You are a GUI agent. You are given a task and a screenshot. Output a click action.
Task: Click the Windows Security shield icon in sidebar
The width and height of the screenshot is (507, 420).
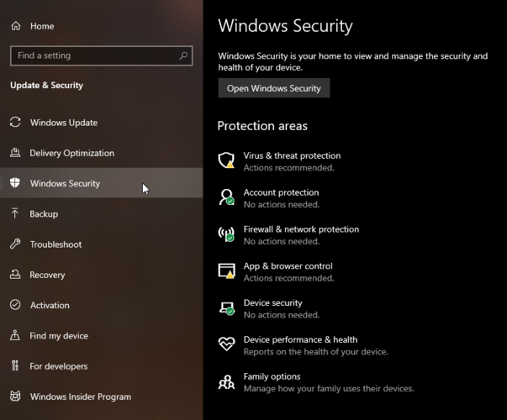click(x=15, y=182)
